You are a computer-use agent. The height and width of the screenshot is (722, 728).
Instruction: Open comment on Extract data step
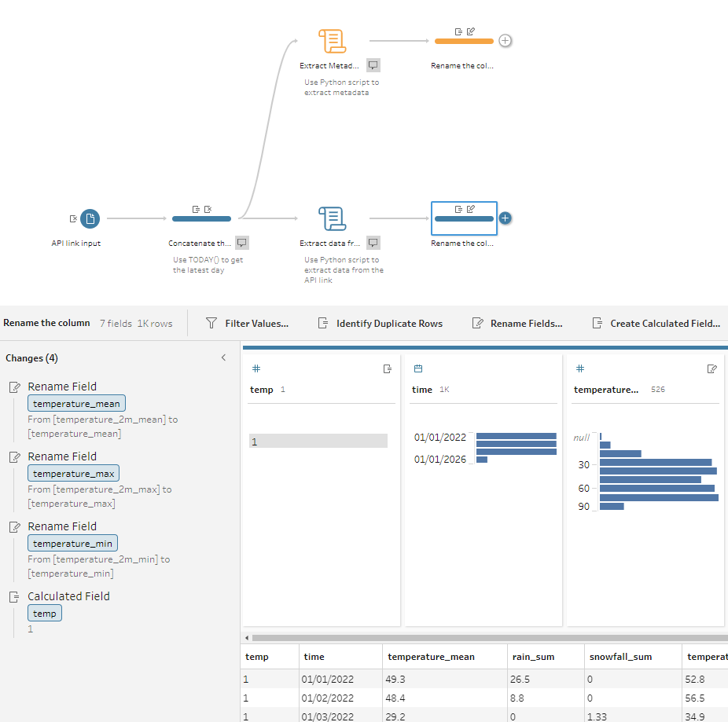click(374, 243)
